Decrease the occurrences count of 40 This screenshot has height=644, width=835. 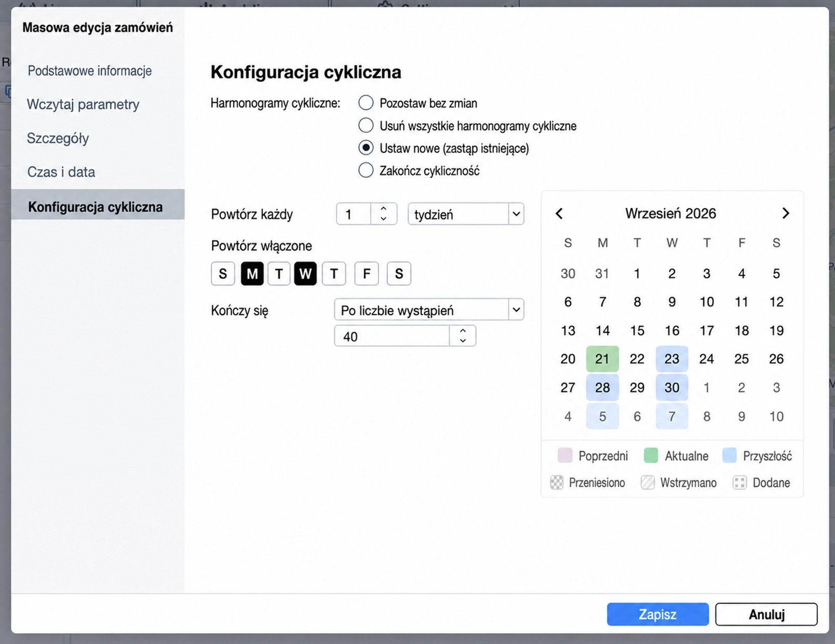(463, 341)
